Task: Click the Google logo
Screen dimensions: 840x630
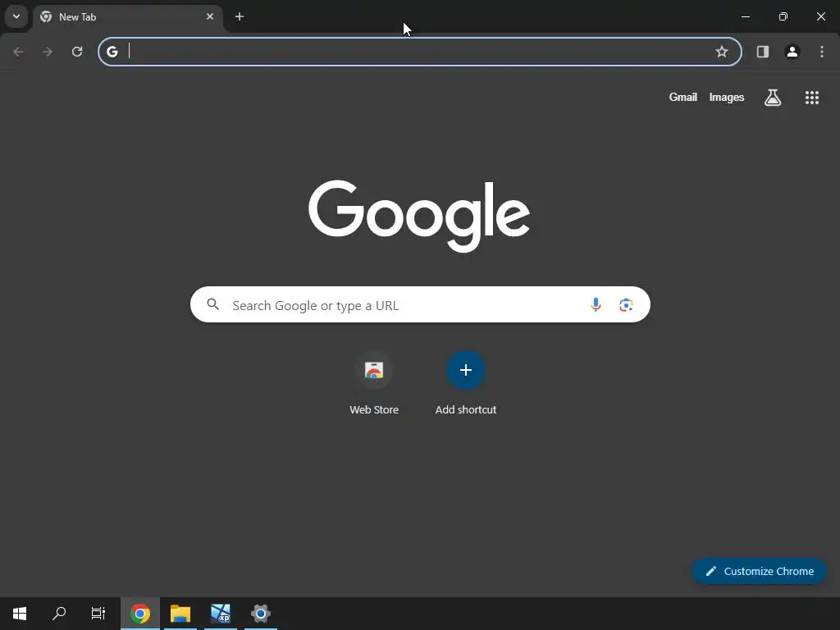Action: pos(419,216)
